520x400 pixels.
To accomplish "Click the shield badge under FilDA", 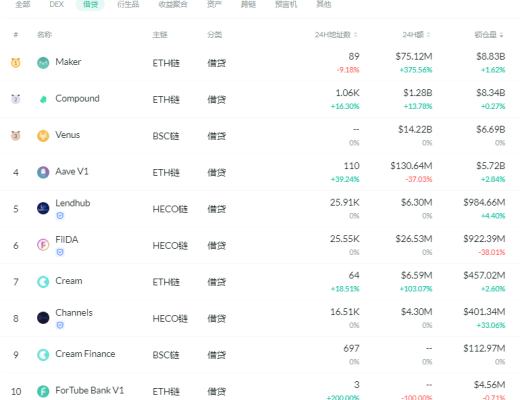I will (60, 252).
